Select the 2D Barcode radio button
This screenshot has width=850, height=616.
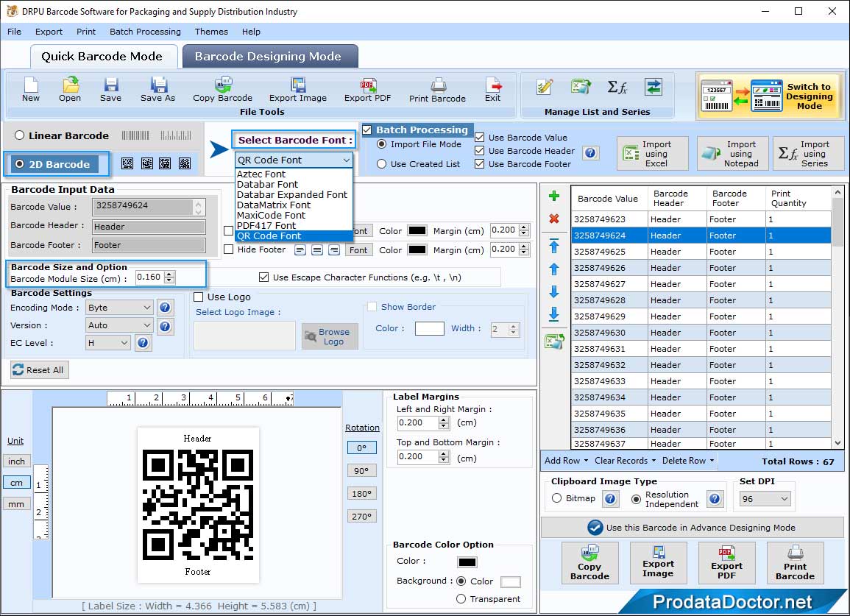pyautogui.click(x=20, y=164)
